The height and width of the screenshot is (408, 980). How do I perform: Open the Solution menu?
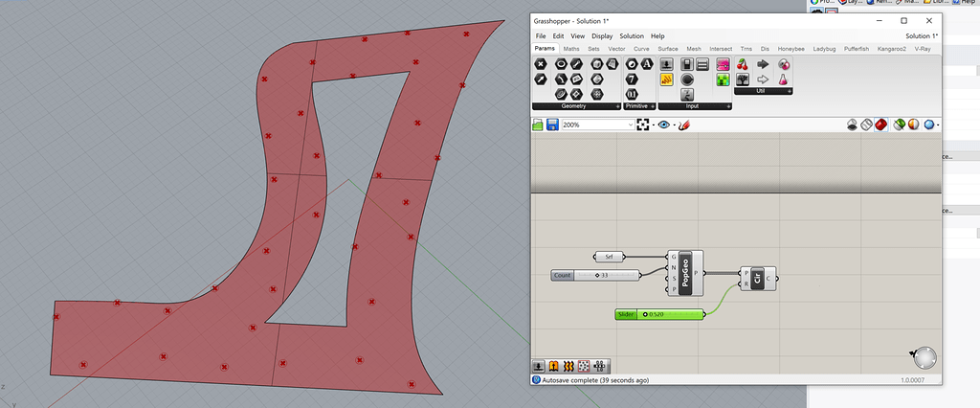[x=631, y=35]
